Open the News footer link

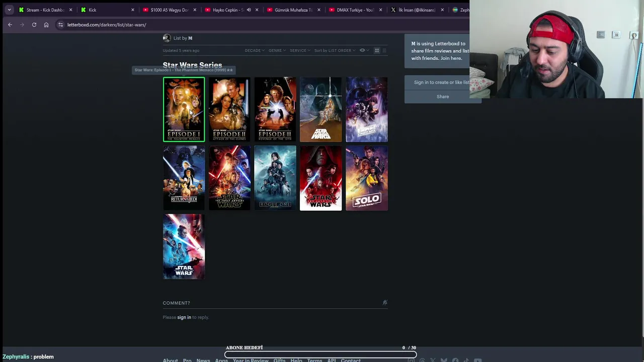pos(203,360)
